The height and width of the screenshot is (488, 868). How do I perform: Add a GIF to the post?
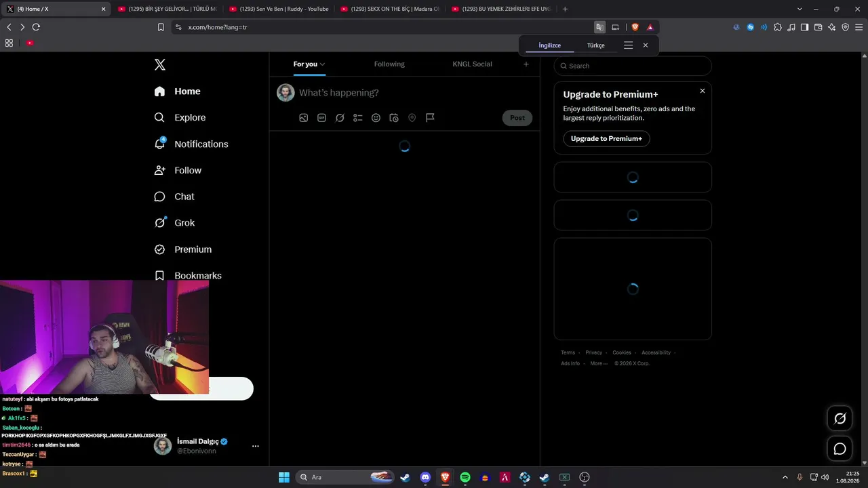tap(322, 118)
